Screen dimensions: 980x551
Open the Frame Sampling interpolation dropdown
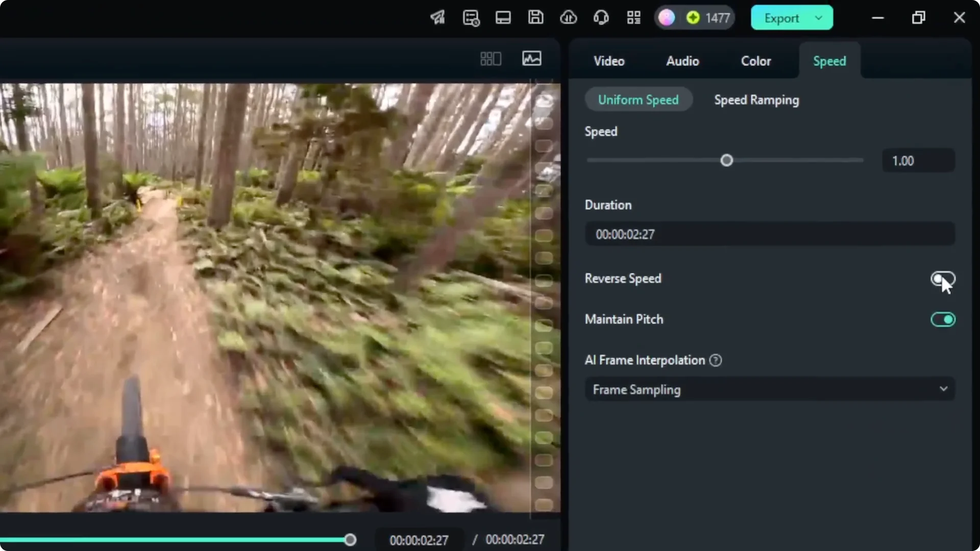point(770,389)
